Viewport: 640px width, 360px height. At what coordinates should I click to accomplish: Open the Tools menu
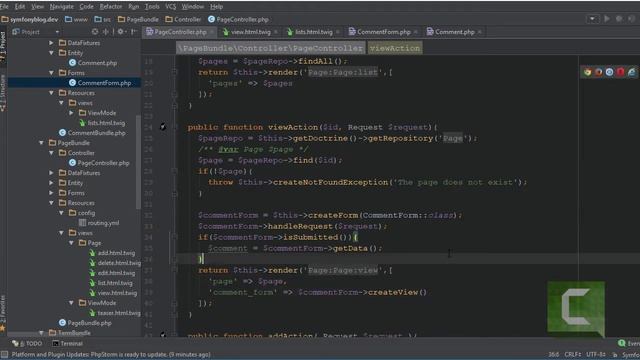[x=152, y=7]
